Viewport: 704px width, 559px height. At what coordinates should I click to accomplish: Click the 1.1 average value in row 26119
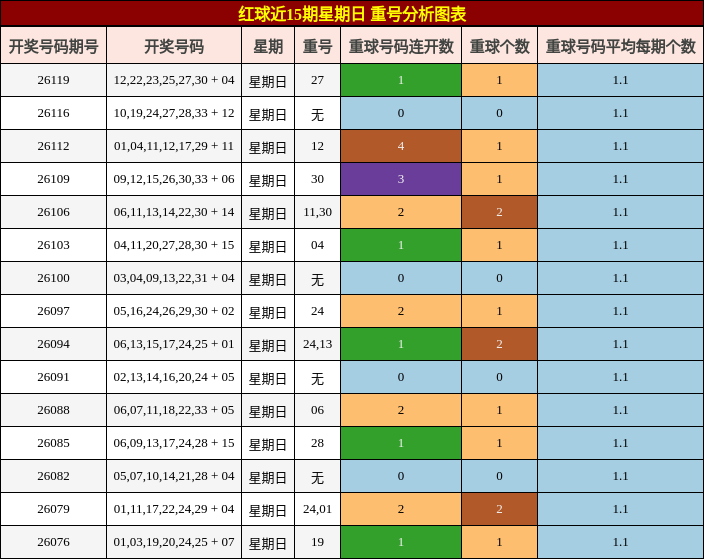(620, 80)
